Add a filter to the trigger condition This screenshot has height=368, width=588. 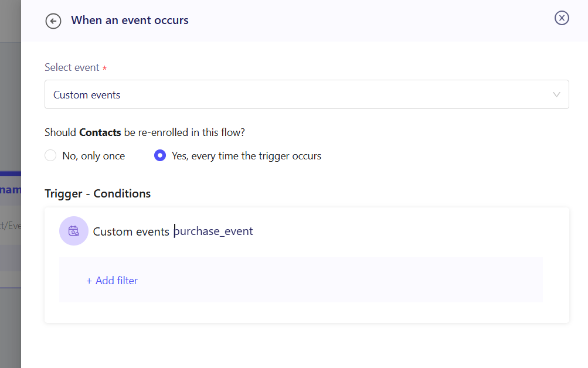click(x=112, y=280)
